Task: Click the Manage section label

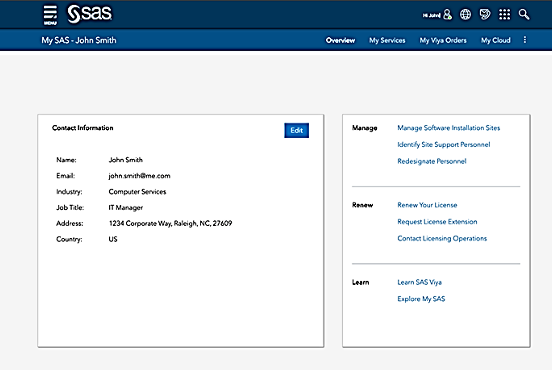Action: pyautogui.click(x=364, y=128)
